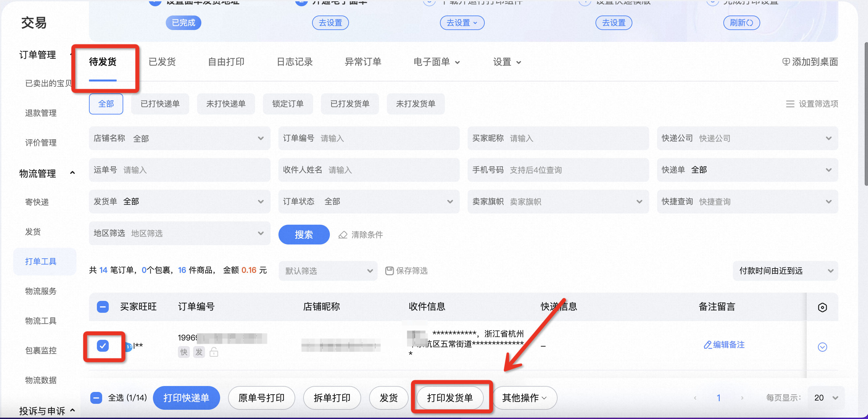Open the 地区筛选 dropdown
Screen dimensions: 868x419
(180, 234)
